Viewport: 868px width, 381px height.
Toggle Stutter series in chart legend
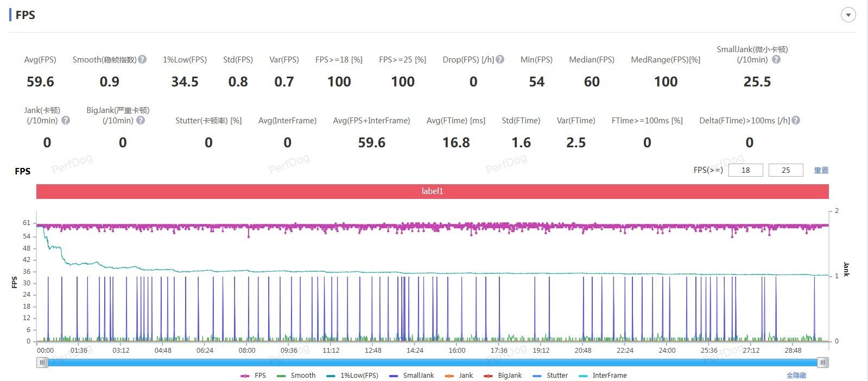pyautogui.click(x=550, y=376)
